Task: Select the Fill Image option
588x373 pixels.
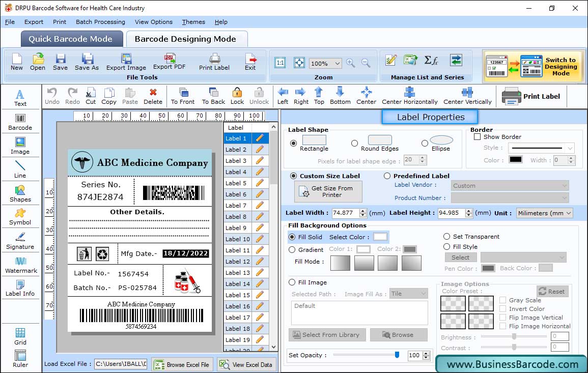Action: pos(292,282)
